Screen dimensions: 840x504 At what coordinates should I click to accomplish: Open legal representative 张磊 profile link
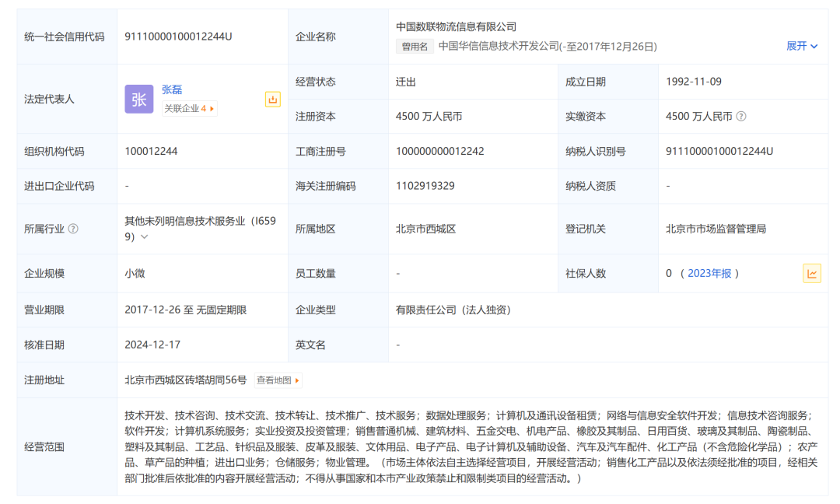[172, 89]
